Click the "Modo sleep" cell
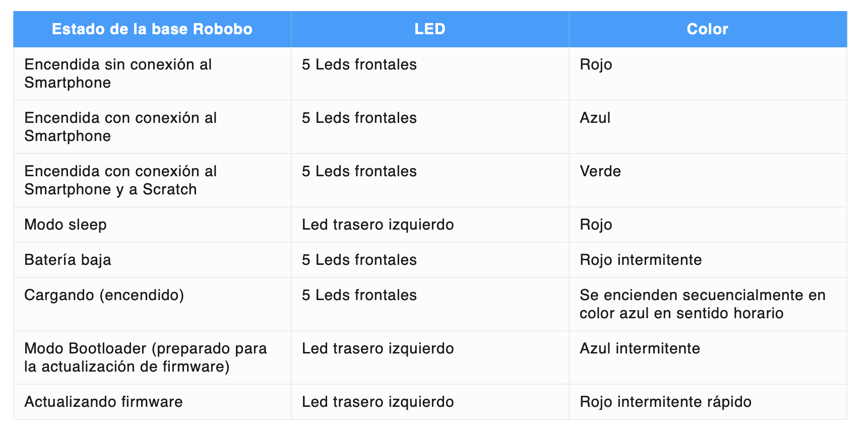Image resolution: width=868 pixels, height=430 pixels. (66, 225)
